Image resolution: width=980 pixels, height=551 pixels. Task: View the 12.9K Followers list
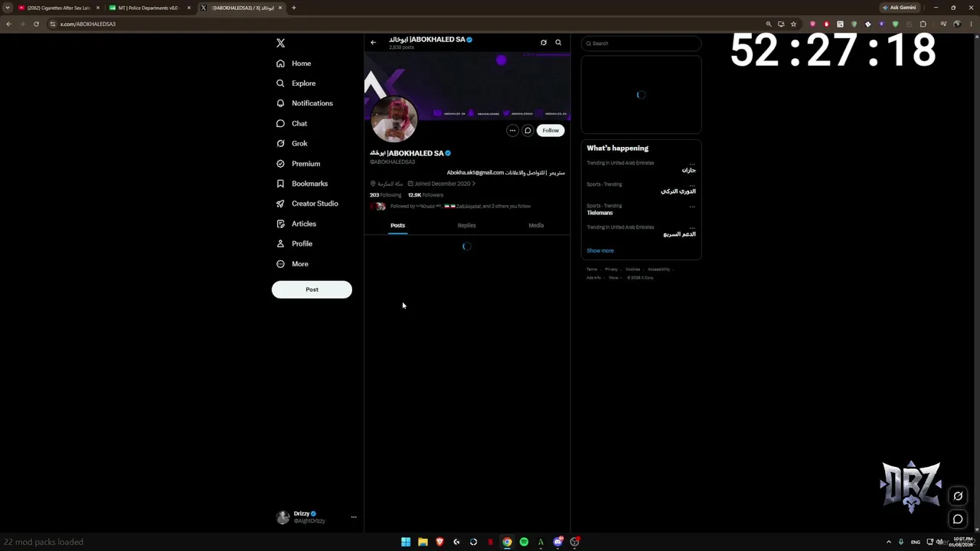coord(426,195)
